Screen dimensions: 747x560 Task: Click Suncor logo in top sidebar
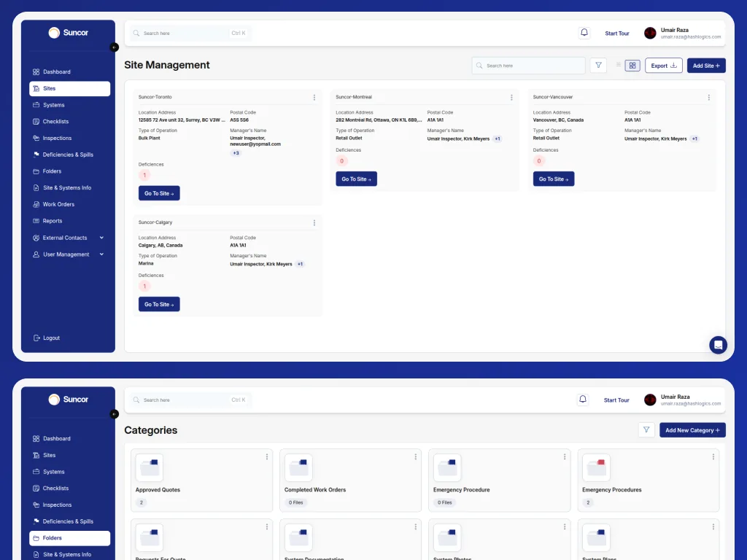pos(69,32)
